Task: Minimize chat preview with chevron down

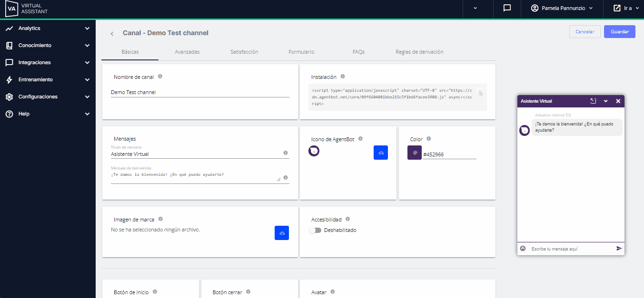Action: pyautogui.click(x=606, y=101)
